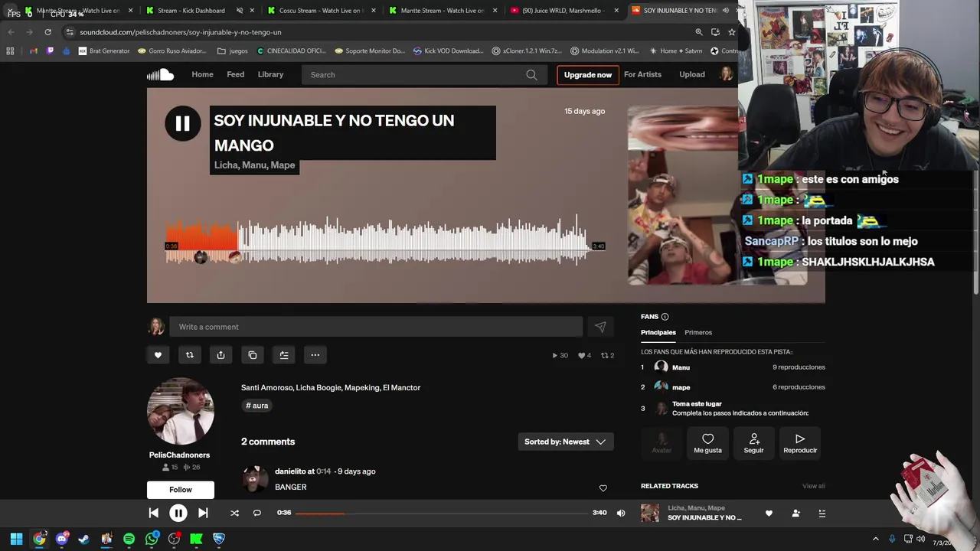Like the now-playing track in player bar
980x551 pixels.
click(x=769, y=514)
